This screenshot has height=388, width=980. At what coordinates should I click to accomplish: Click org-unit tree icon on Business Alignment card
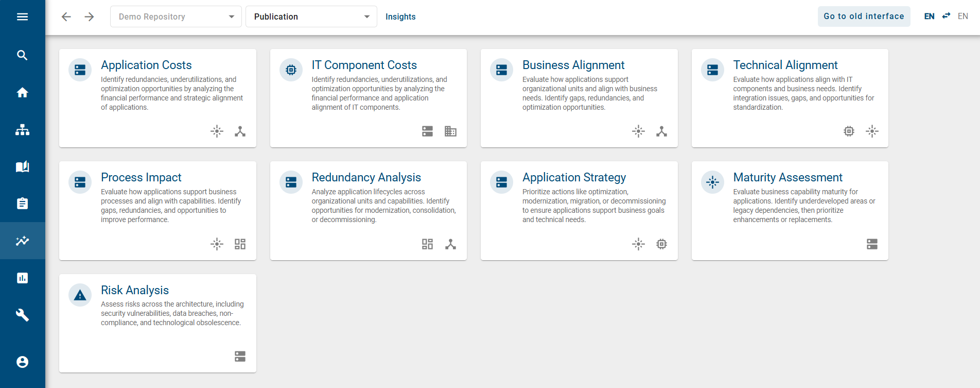[x=662, y=131]
